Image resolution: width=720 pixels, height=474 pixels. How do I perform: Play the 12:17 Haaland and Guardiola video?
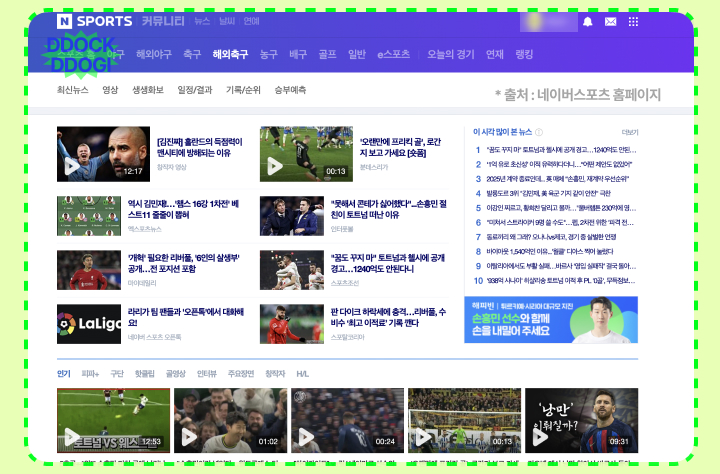pyautogui.click(x=103, y=154)
